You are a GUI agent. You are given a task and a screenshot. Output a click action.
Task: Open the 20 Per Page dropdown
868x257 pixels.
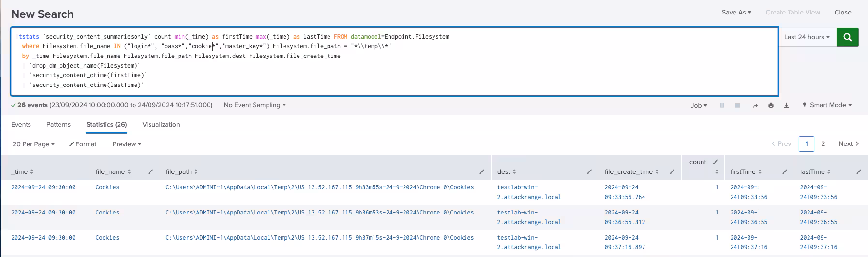[x=33, y=144]
